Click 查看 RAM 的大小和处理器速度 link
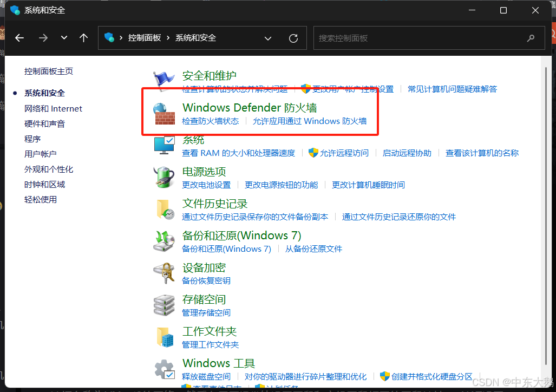Viewport: 556px width, 392px height. coord(238,153)
